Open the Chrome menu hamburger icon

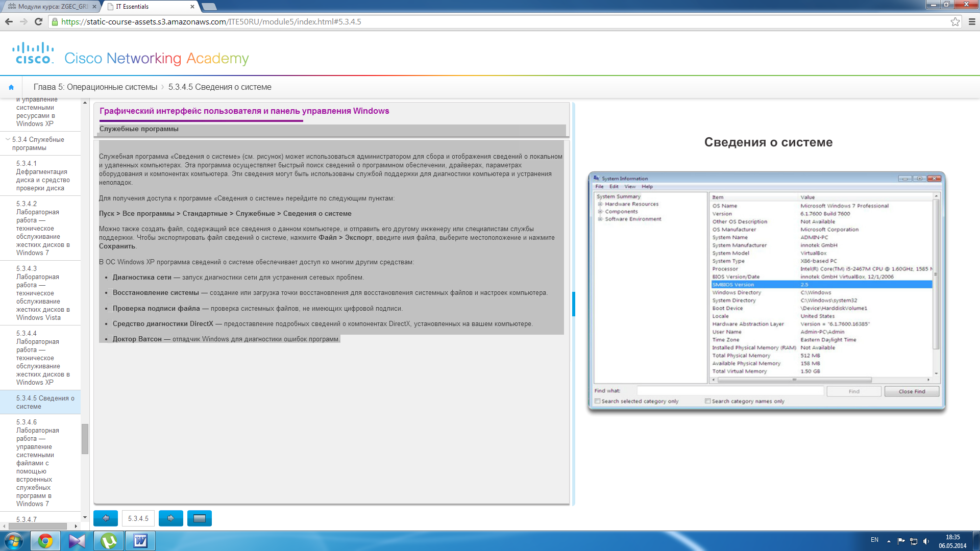pyautogui.click(x=972, y=21)
